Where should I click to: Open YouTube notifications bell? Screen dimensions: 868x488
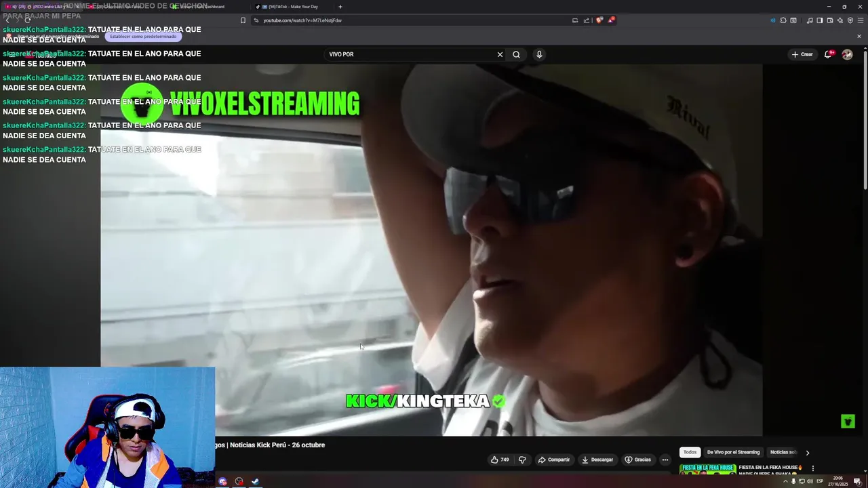pos(828,54)
